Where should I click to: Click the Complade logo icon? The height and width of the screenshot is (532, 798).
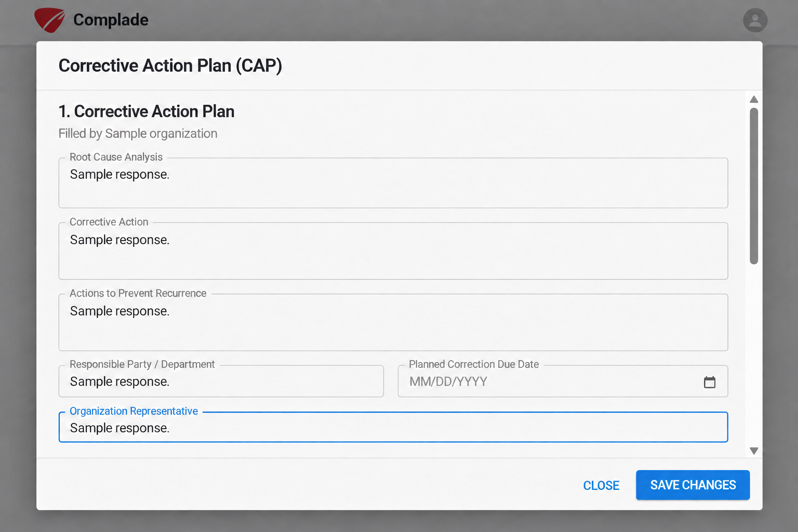pyautogui.click(x=49, y=20)
